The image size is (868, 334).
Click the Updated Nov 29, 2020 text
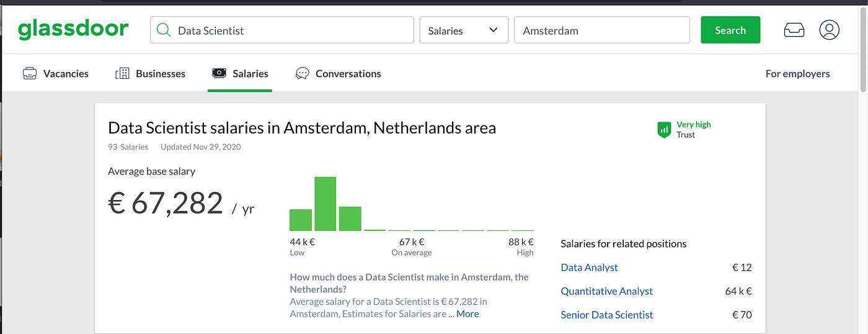tap(201, 147)
